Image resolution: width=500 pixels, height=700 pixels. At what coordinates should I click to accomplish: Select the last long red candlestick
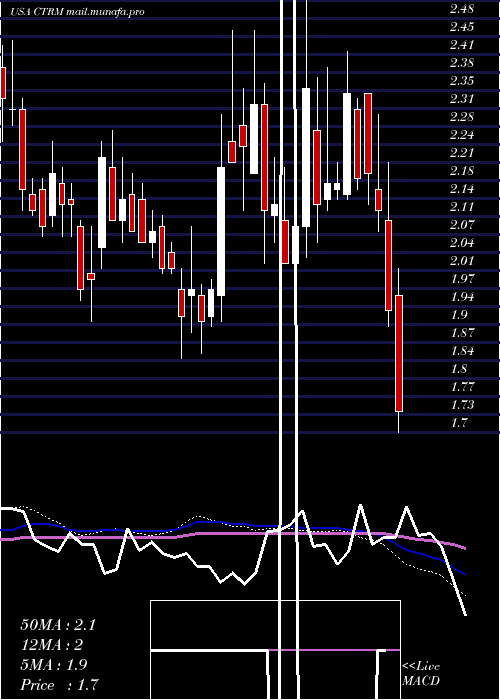pyautogui.click(x=399, y=353)
